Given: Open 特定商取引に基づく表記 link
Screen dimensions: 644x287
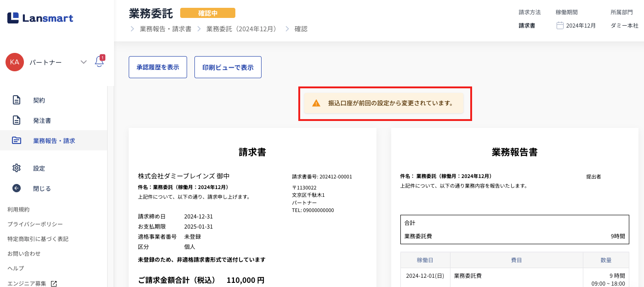Looking at the screenshot, I should (38, 239).
